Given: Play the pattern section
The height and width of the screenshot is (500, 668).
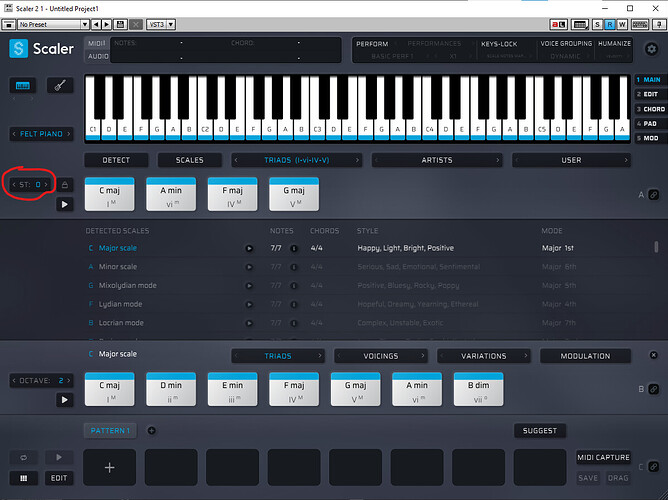Looking at the screenshot, I should tap(59, 457).
